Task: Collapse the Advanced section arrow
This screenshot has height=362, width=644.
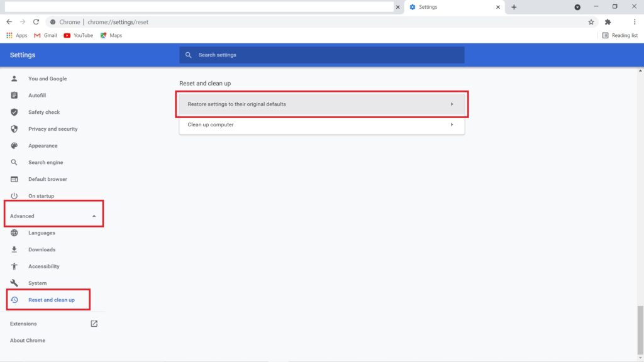Action: [94, 216]
